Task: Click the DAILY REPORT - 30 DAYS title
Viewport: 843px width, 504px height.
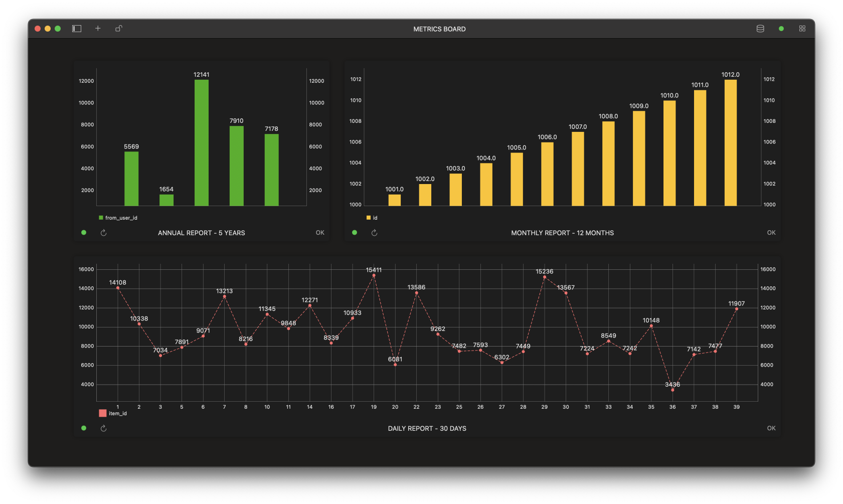Action: click(427, 428)
